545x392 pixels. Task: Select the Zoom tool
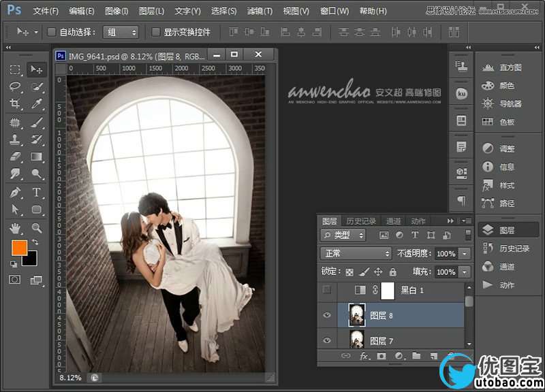point(36,228)
